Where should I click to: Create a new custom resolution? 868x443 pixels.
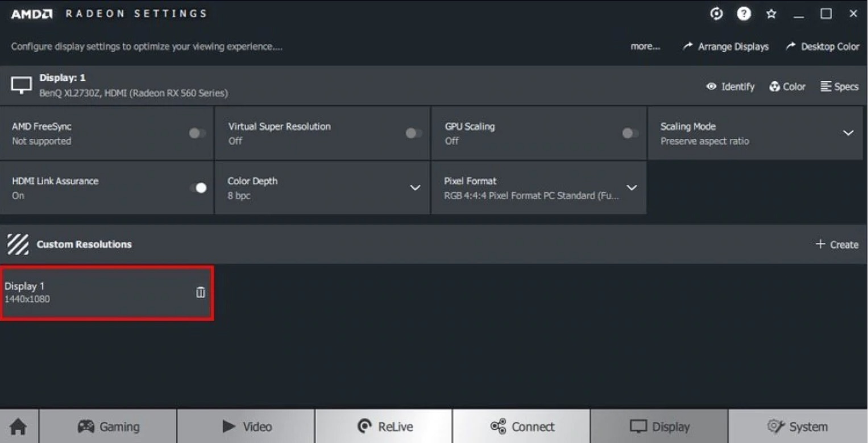837,245
